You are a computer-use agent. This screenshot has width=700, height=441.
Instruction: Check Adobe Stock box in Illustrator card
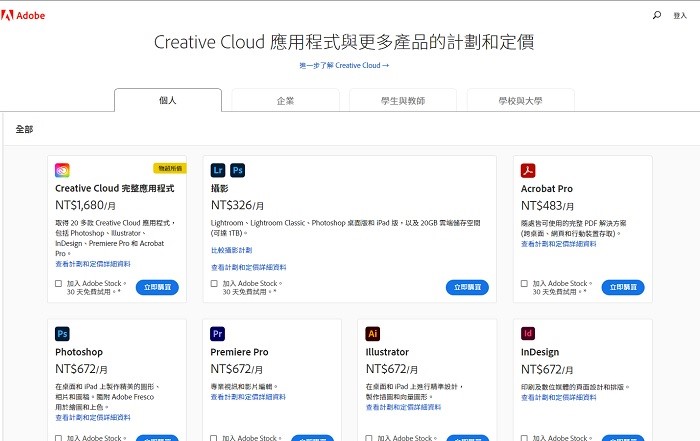pos(369,438)
